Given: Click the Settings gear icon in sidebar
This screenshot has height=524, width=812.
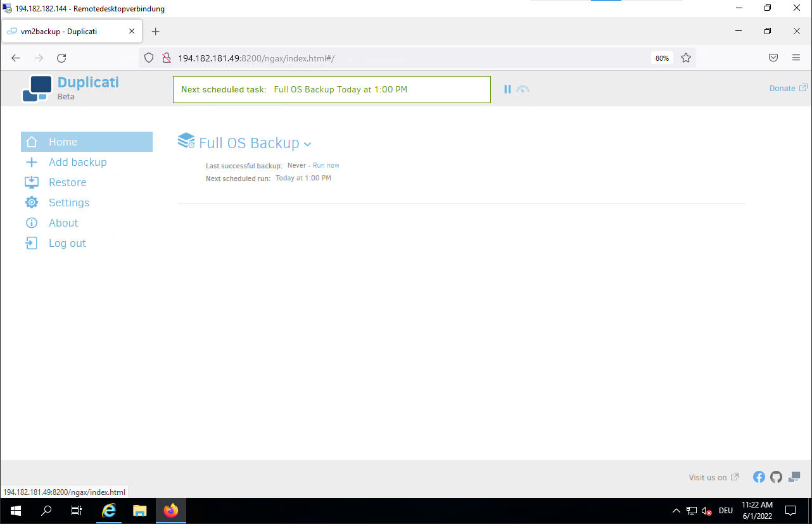Looking at the screenshot, I should tap(32, 203).
